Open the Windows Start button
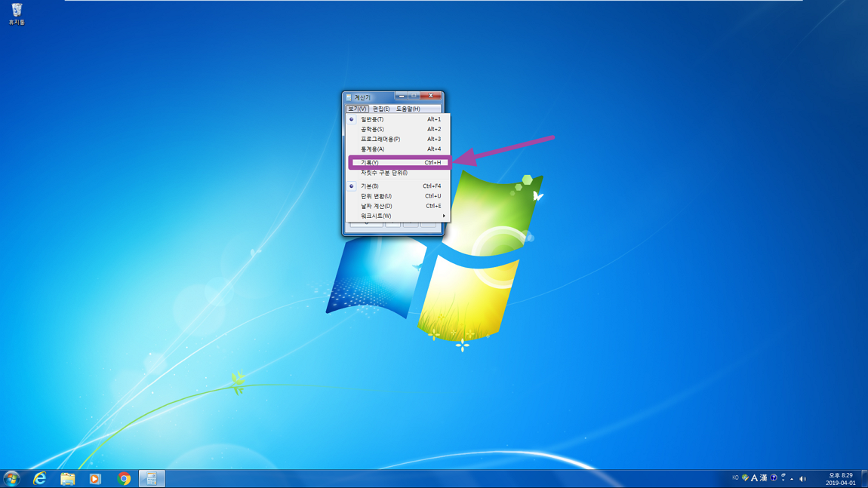Image resolution: width=868 pixels, height=488 pixels. pyautogui.click(x=11, y=479)
